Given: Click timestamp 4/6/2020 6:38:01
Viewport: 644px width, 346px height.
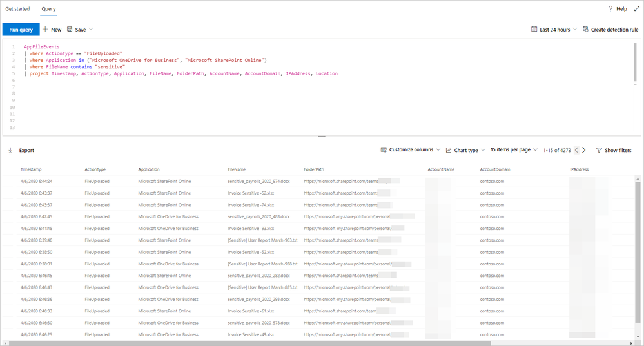Looking at the screenshot, I should coord(36,264).
